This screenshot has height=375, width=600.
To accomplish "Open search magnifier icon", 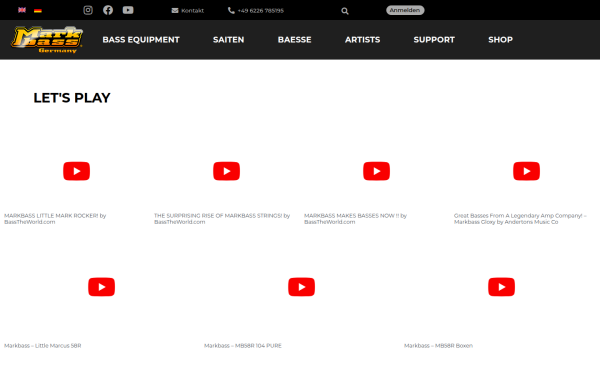I will (x=345, y=11).
